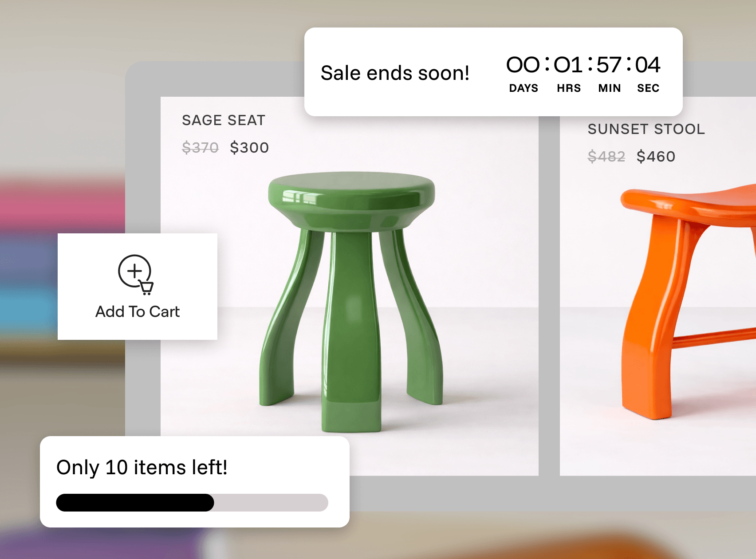Click the black stock progress bar fill
Image resolution: width=756 pixels, height=559 pixels.
(135, 503)
